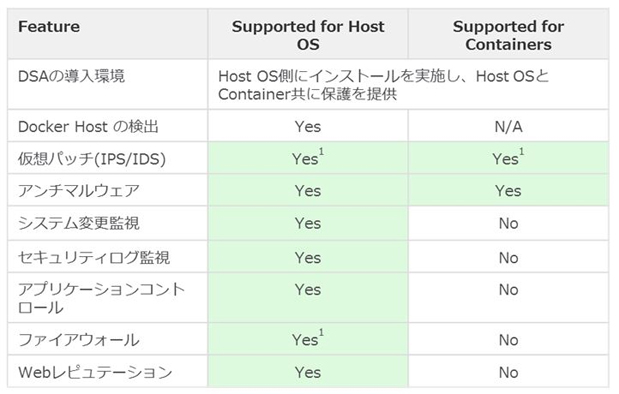This screenshot has width=619, height=394.
Task: Click the Yes footnote cell for 仮想パッチ containers
Action: point(508,157)
